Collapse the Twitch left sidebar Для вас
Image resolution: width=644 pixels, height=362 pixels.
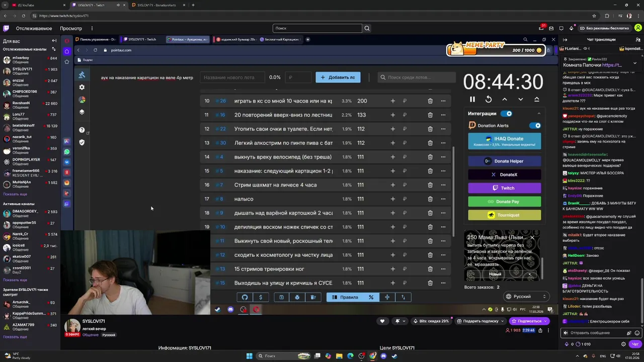[54, 41]
